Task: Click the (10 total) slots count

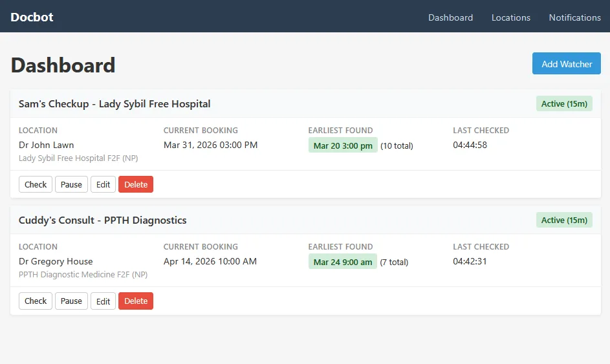Action: click(397, 145)
